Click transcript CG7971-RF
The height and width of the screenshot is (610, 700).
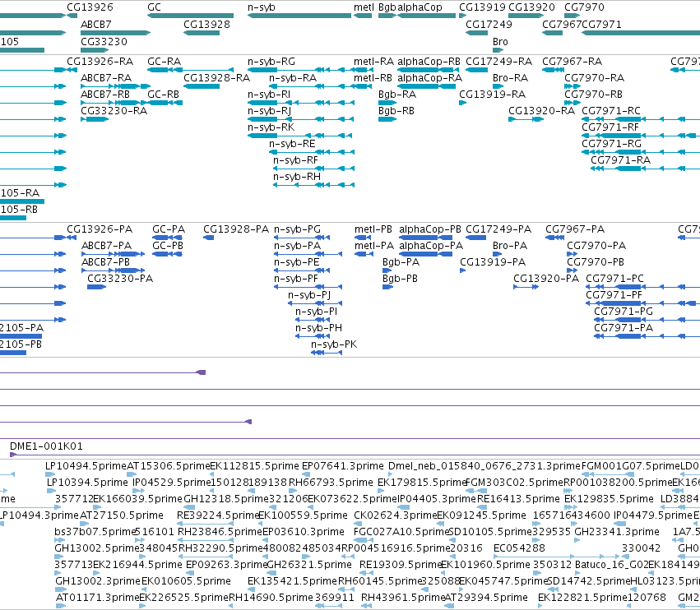pos(610,127)
